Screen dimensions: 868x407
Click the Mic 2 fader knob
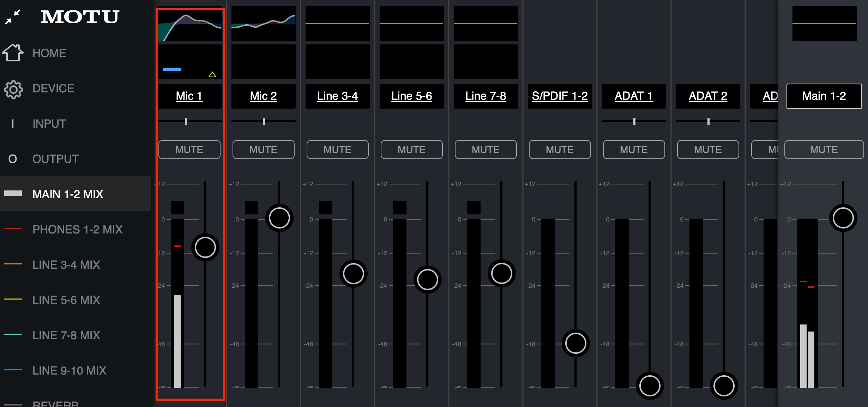[279, 218]
